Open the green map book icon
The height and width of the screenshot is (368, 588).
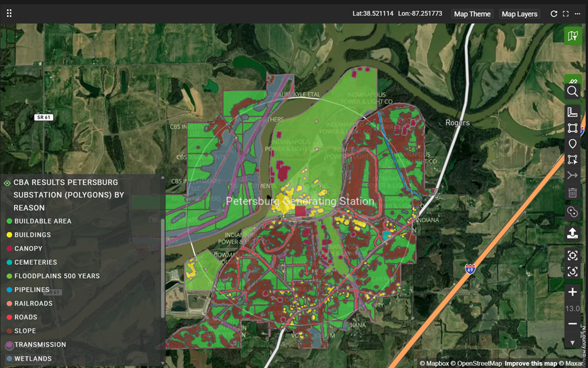click(572, 36)
